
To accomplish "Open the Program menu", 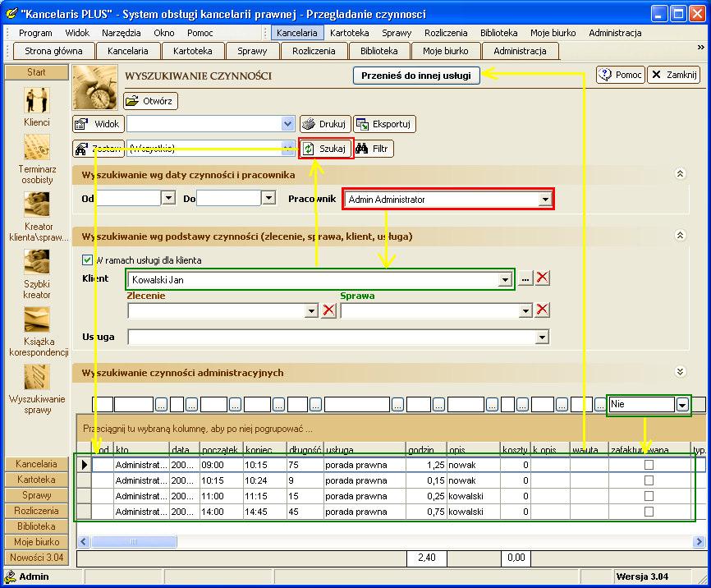I will 35,33.
